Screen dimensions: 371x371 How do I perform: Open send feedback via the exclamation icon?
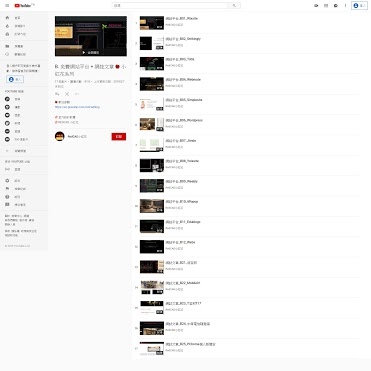click(7, 205)
